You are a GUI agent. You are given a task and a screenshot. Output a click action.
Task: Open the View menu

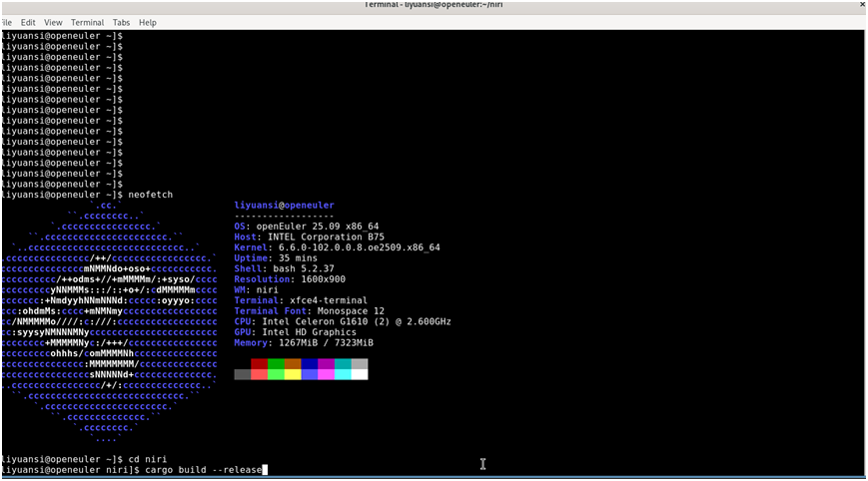point(53,23)
